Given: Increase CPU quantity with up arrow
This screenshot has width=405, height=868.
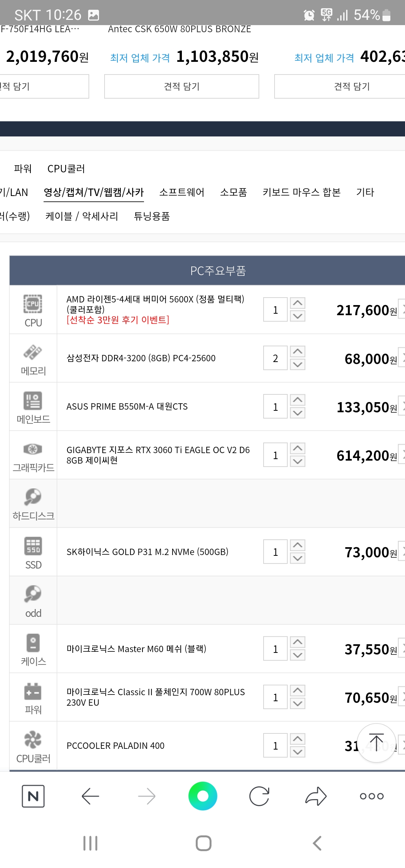Looking at the screenshot, I should (298, 303).
